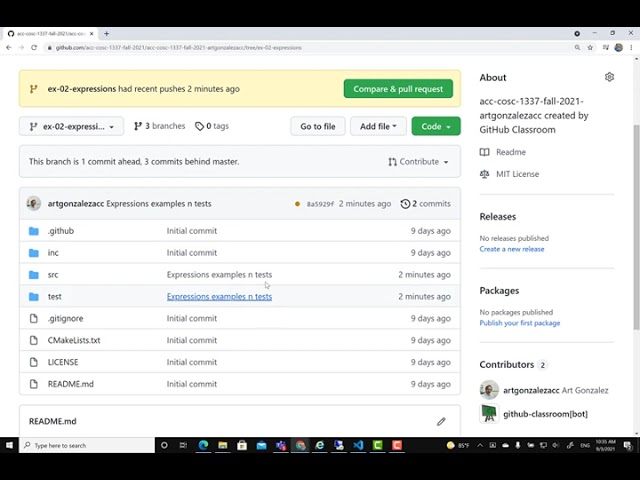Click the Releases heading
Screen dimensions: 640x480
[498, 217]
